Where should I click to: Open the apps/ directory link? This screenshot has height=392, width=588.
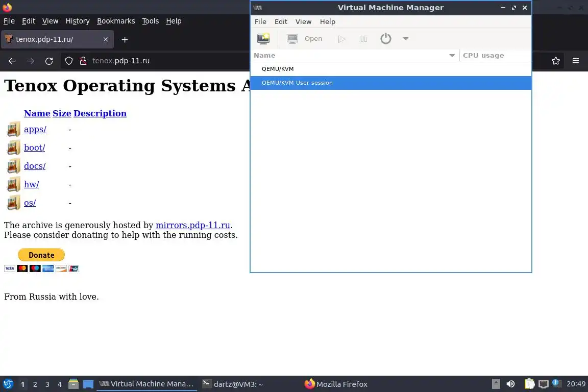point(35,130)
